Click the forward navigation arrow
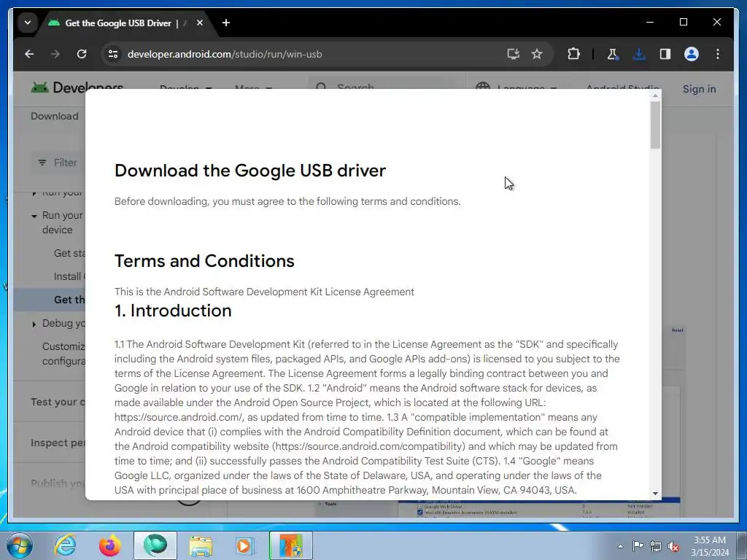Image resolution: width=747 pixels, height=560 pixels. click(55, 54)
